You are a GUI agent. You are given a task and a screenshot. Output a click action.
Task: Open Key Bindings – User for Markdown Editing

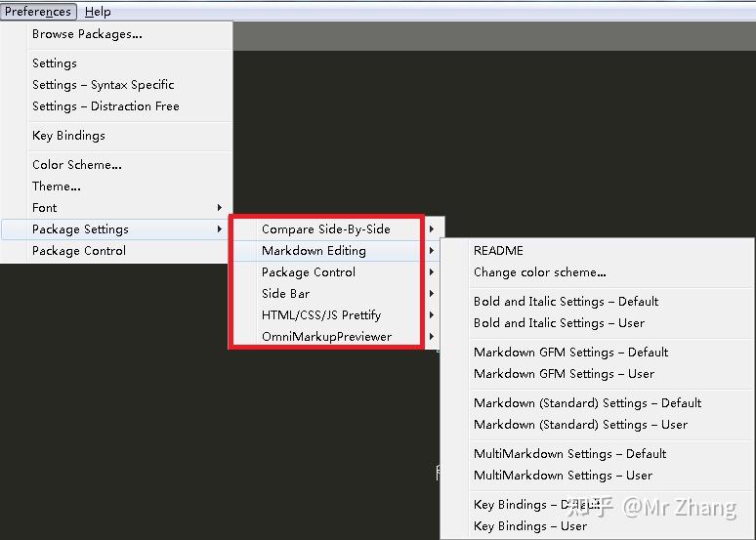(598, 526)
